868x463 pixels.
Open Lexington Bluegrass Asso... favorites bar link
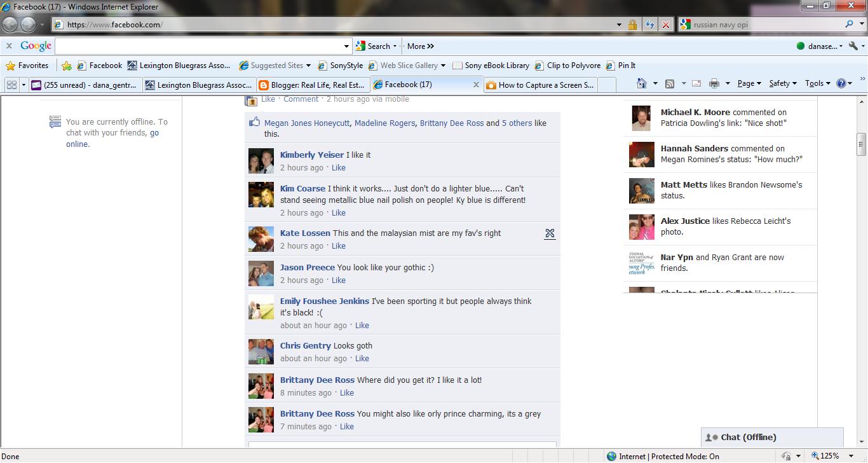[179, 65]
